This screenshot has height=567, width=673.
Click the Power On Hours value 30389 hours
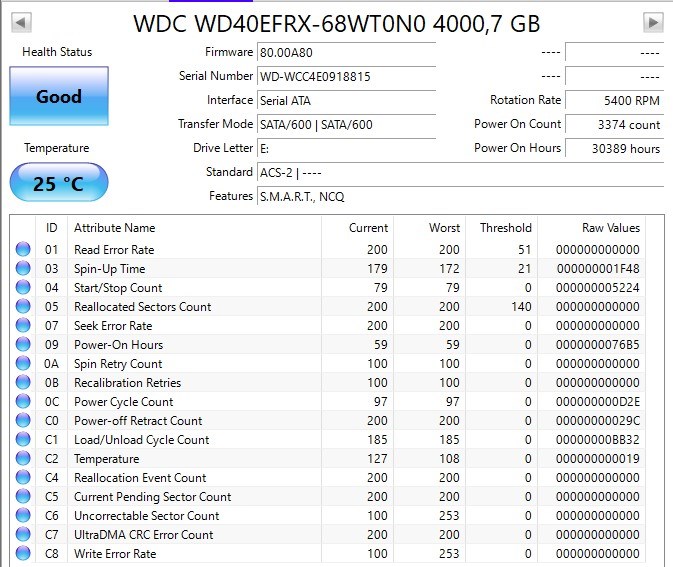614,149
